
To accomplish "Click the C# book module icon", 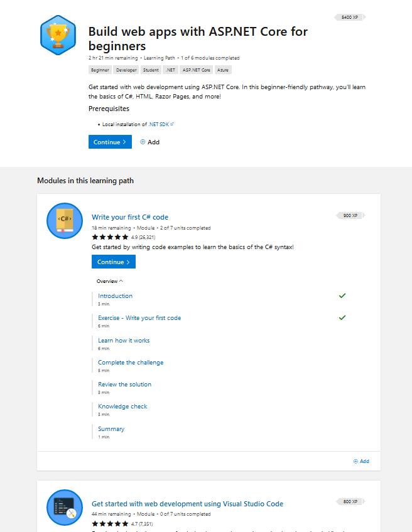I will 65,221.
